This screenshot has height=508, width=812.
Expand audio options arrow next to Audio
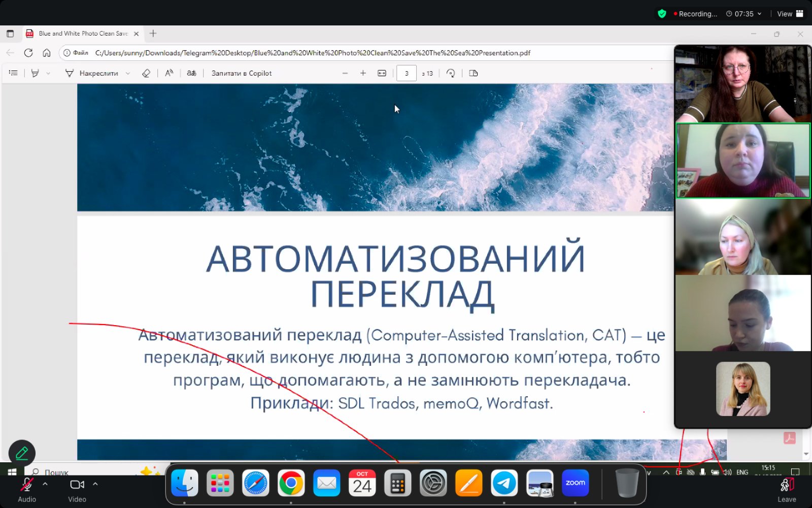45,484
